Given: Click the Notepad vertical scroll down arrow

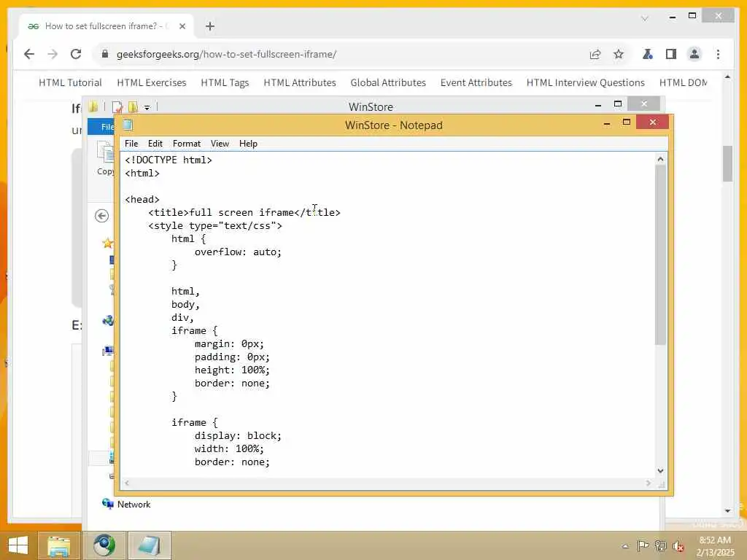Looking at the screenshot, I should 660,470.
